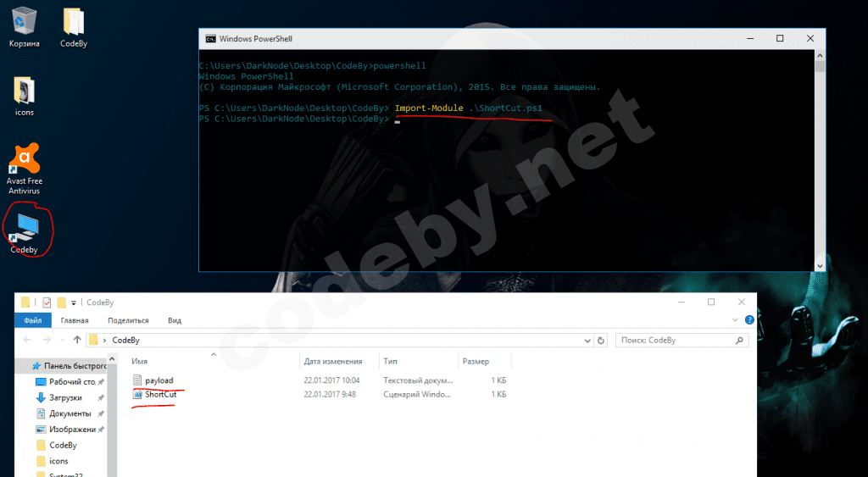Image resolution: width=868 pixels, height=477 pixels.
Task: Click date 22.01.2017 10:04 of payload
Action: pyautogui.click(x=331, y=380)
